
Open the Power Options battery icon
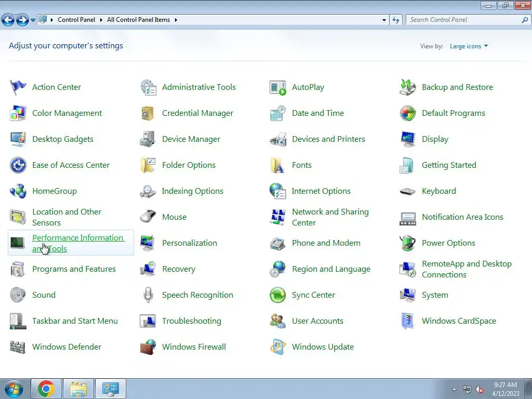407,243
